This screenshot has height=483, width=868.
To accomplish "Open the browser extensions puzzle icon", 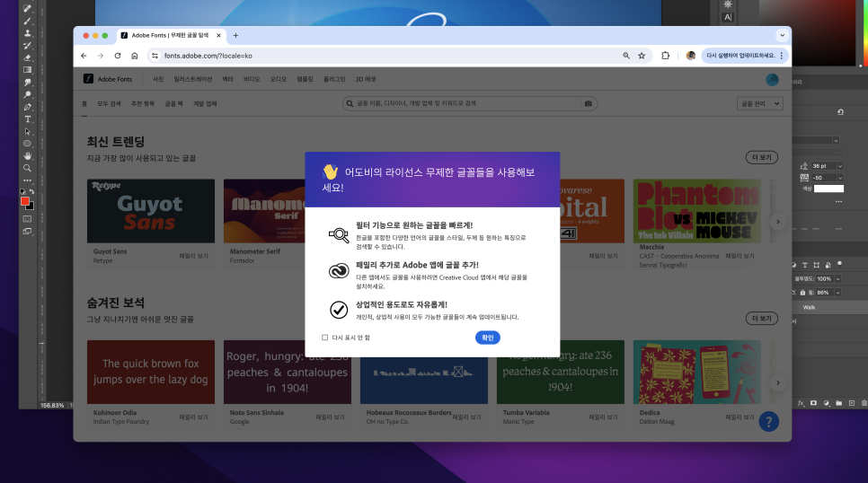I will pos(666,56).
